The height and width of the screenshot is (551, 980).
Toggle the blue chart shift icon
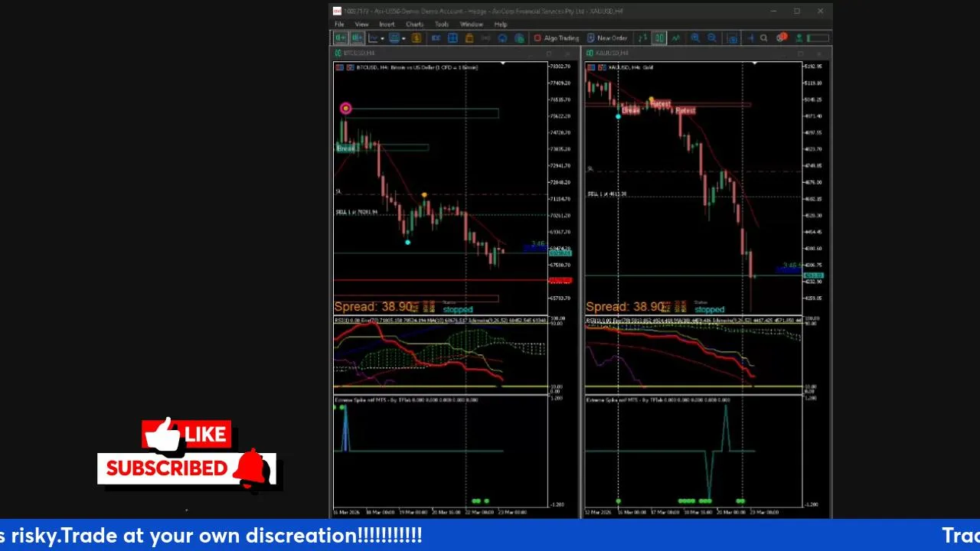click(733, 37)
